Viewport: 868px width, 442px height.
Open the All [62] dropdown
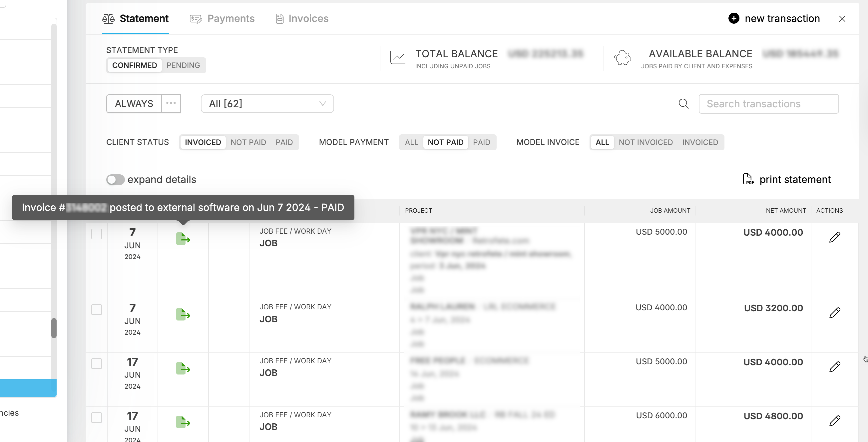267,104
